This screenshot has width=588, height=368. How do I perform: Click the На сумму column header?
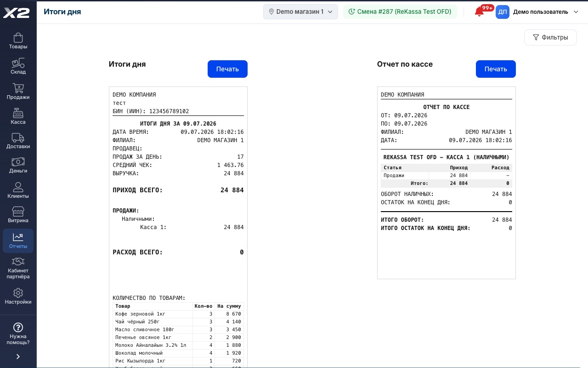point(229,306)
